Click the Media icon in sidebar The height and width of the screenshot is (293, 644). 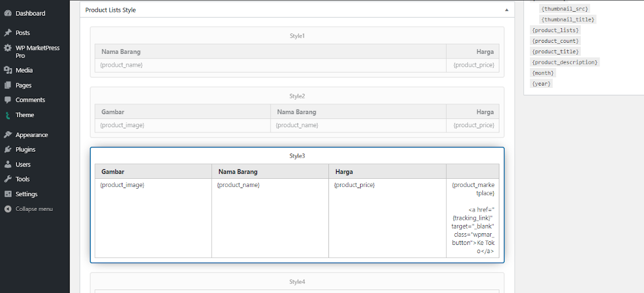pos(8,70)
